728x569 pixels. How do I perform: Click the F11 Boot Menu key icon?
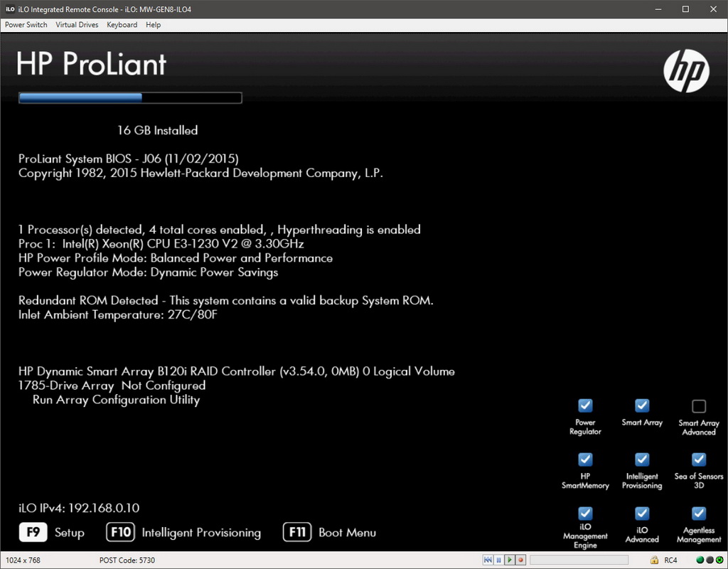tap(297, 532)
